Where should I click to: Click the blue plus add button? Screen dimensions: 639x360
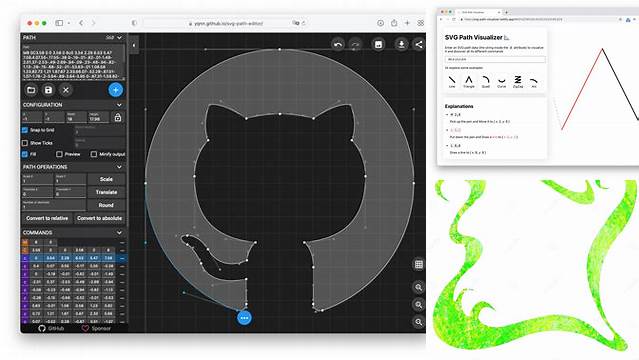(116, 90)
